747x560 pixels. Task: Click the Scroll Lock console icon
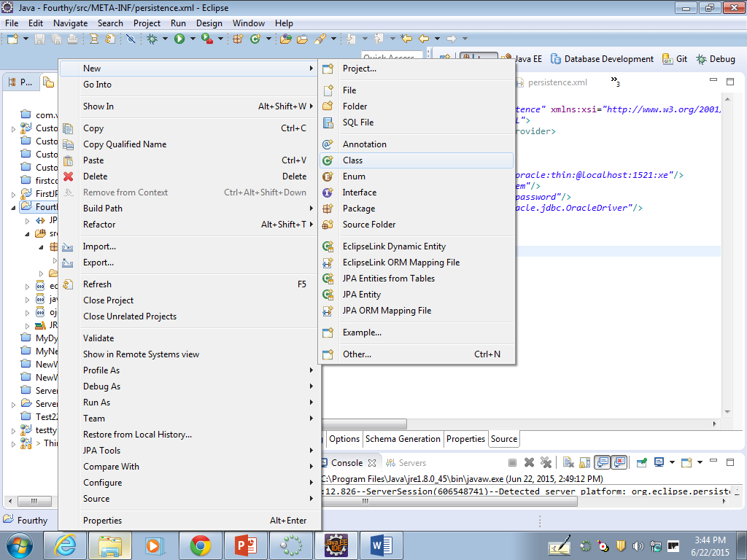(585, 462)
